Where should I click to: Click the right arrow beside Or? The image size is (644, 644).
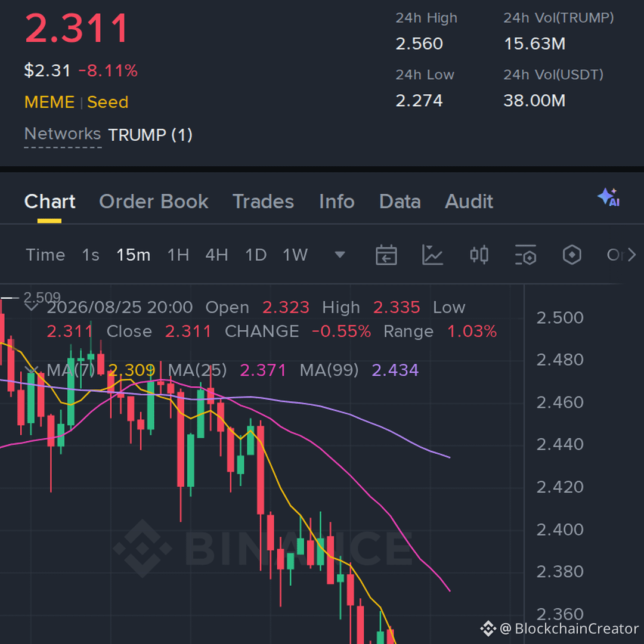click(631, 255)
